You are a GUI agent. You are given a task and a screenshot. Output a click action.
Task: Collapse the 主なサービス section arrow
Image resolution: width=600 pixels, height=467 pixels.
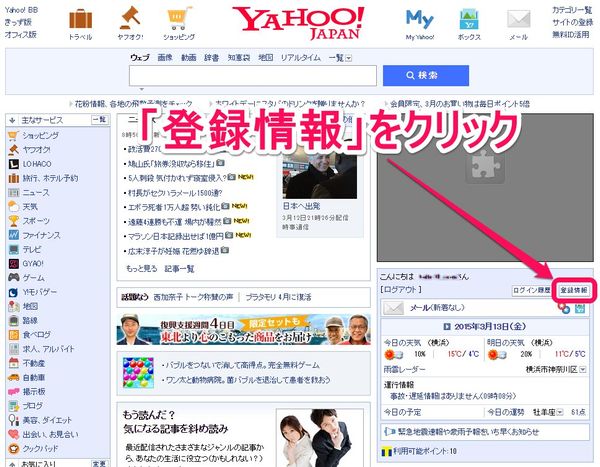pyautogui.click(x=12, y=120)
